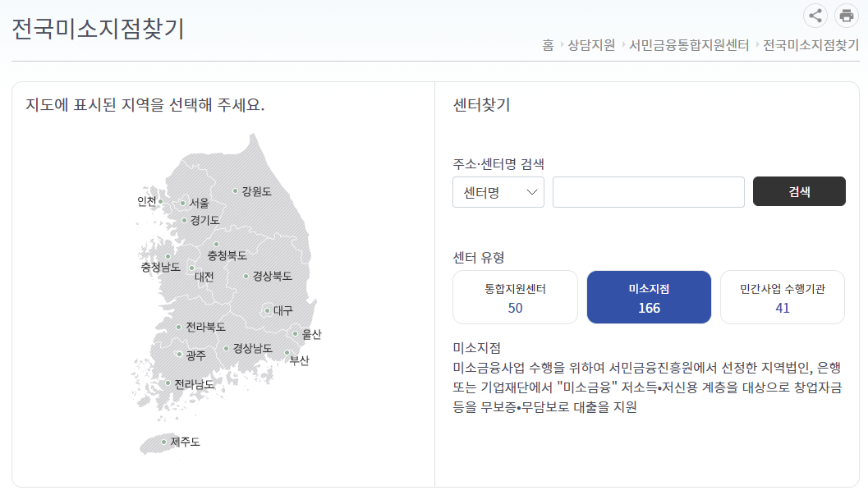The width and height of the screenshot is (868, 495).
Task: Click the highlighted 미소지점 center type
Action: [x=649, y=296]
